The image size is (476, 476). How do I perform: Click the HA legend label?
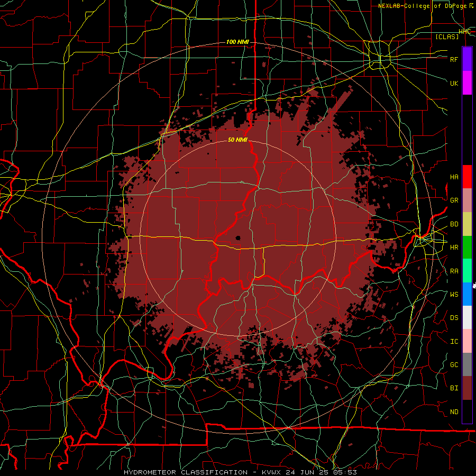(x=454, y=177)
